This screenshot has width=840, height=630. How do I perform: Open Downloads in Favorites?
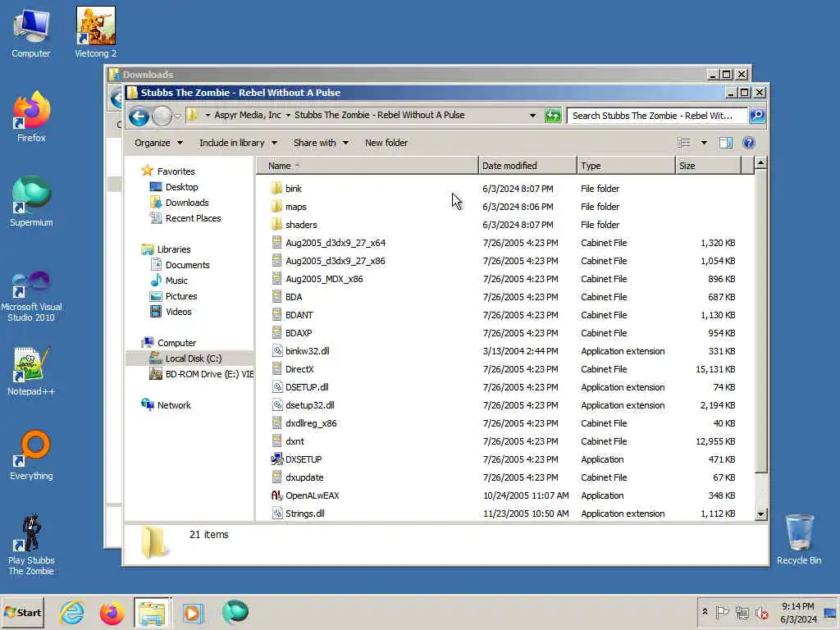coord(187,203)
